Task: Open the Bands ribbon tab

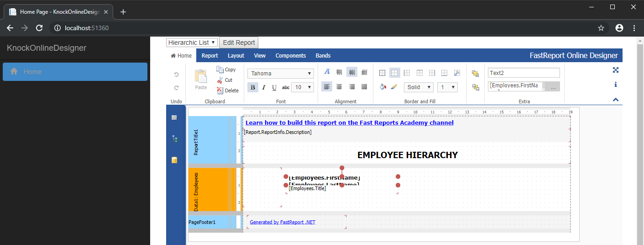Action: click(323, 56)
